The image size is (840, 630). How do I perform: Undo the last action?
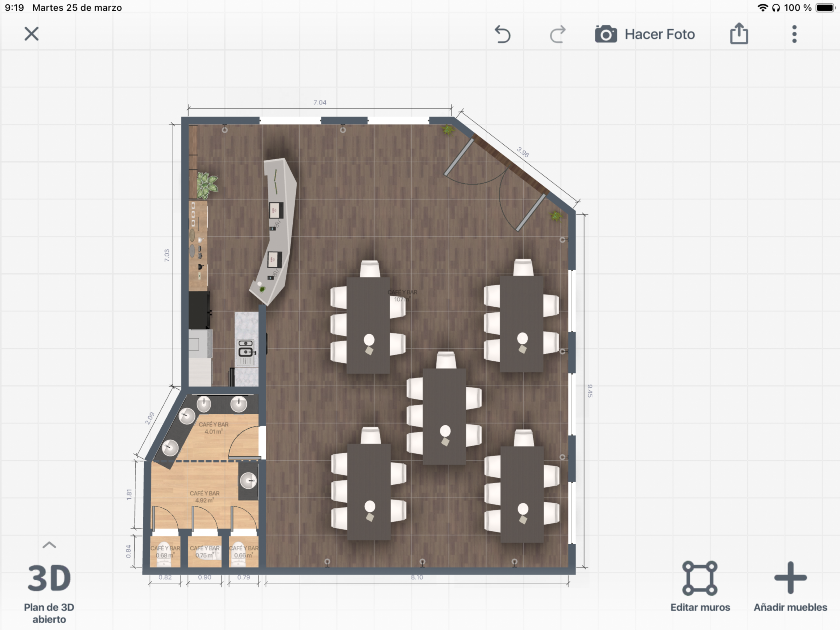(502, 34)
